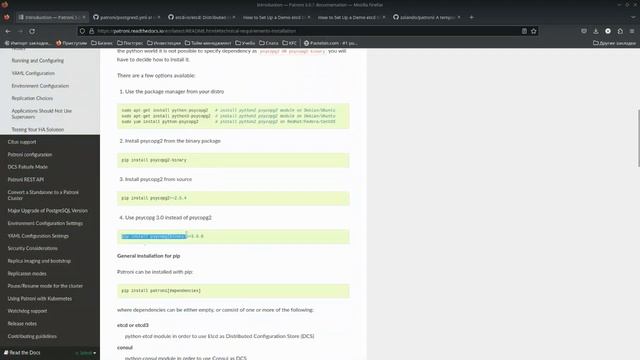Open Environment Configuration in sidebar
The image size is (640, 360).
pos(40,86)
